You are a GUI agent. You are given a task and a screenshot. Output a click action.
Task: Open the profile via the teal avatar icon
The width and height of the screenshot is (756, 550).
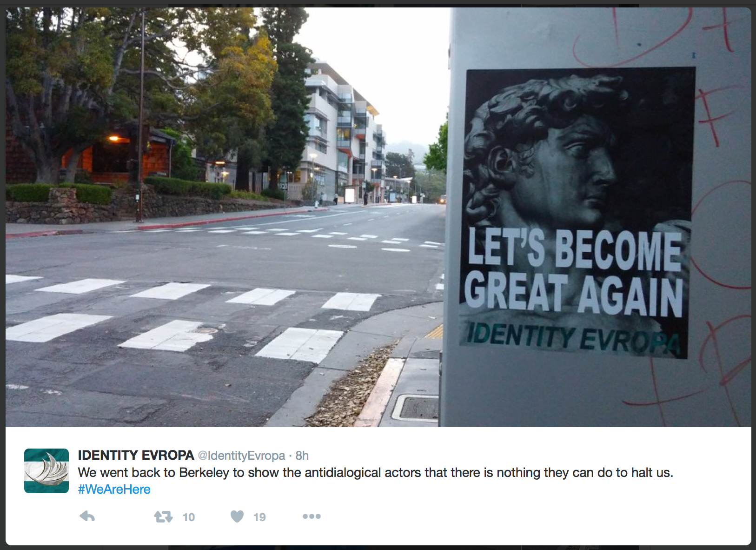click(x=46, y=470)
